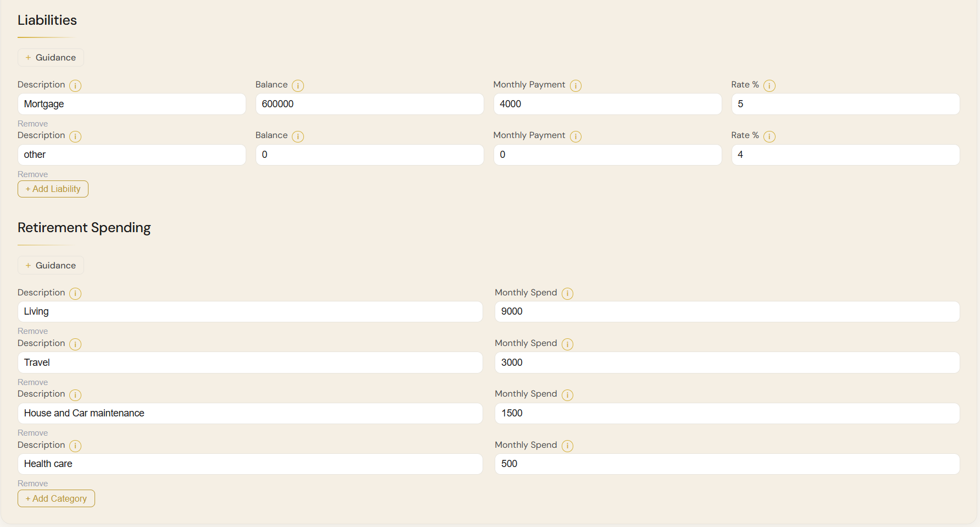Click info icon for Health care Monthly Spend
The image size is (980, 527).
[568, 446]
